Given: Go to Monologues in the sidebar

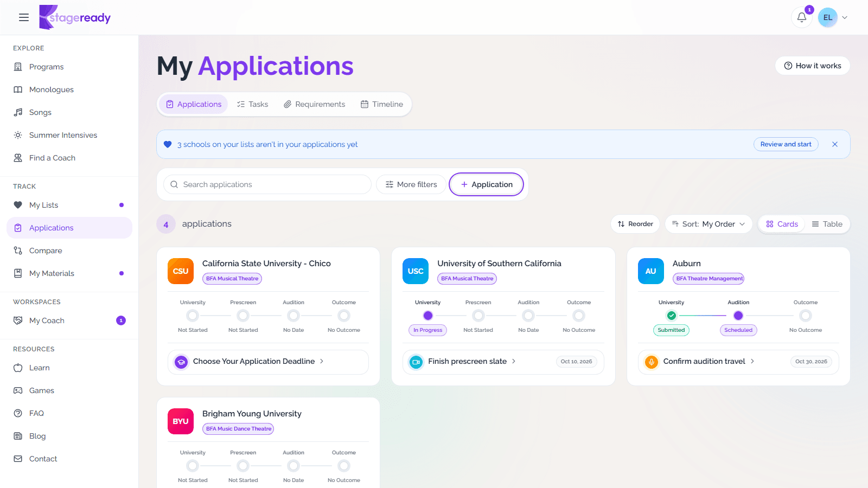Looking at the screenshot, I should coord(69,89).
